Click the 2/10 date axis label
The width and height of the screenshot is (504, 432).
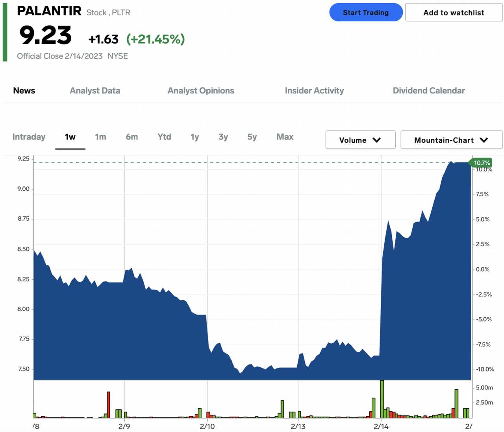207,426
